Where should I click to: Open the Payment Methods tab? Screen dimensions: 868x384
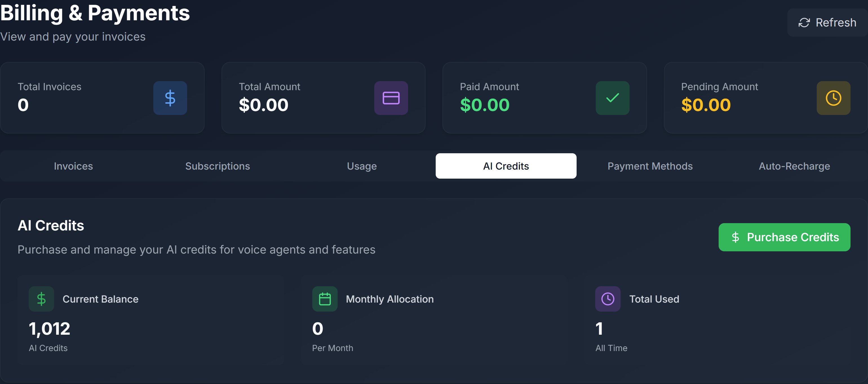[650, 166]
